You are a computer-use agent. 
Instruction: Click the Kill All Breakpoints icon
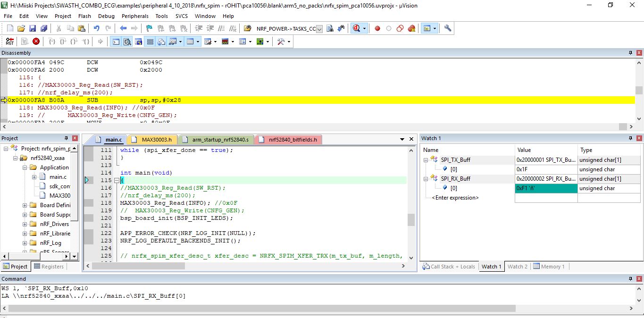[411, 28]
